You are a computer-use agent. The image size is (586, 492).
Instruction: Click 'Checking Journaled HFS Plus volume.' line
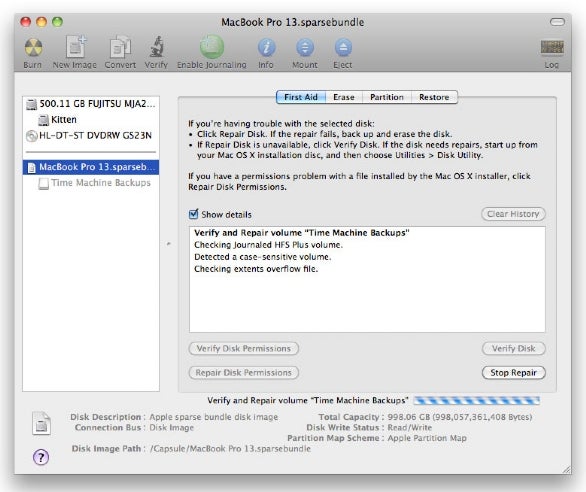pos(268,245)
